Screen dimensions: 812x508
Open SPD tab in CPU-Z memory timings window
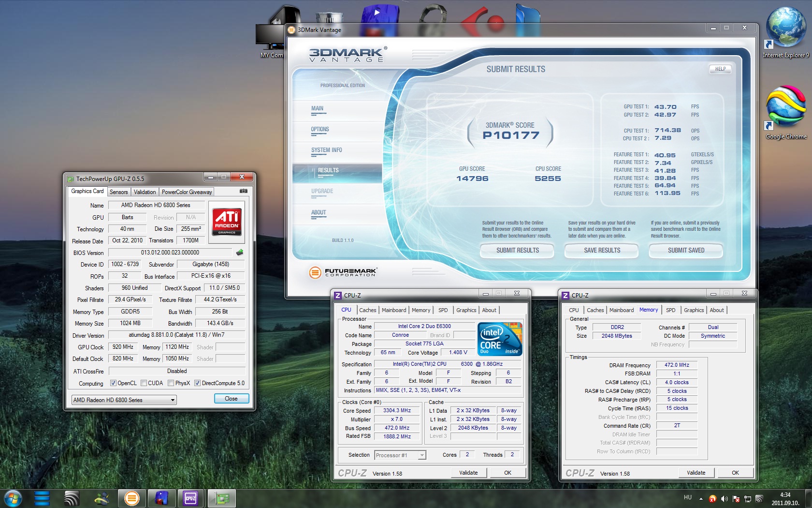click(x=671, y=310)
